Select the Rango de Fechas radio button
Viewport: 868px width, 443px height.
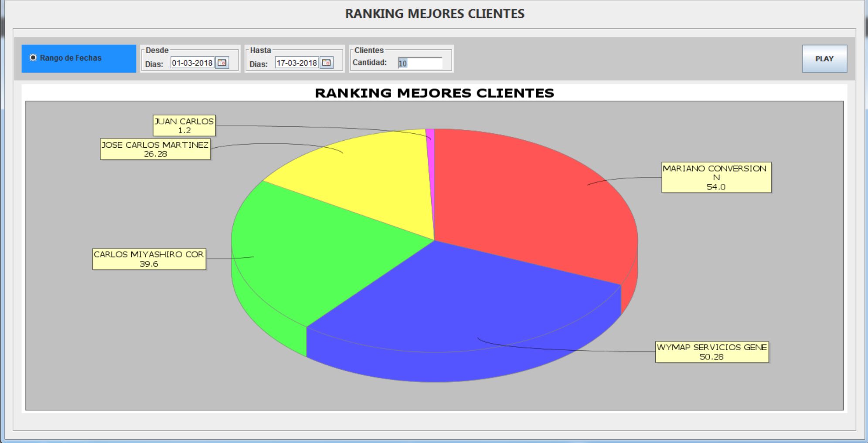tap(33, 58)
